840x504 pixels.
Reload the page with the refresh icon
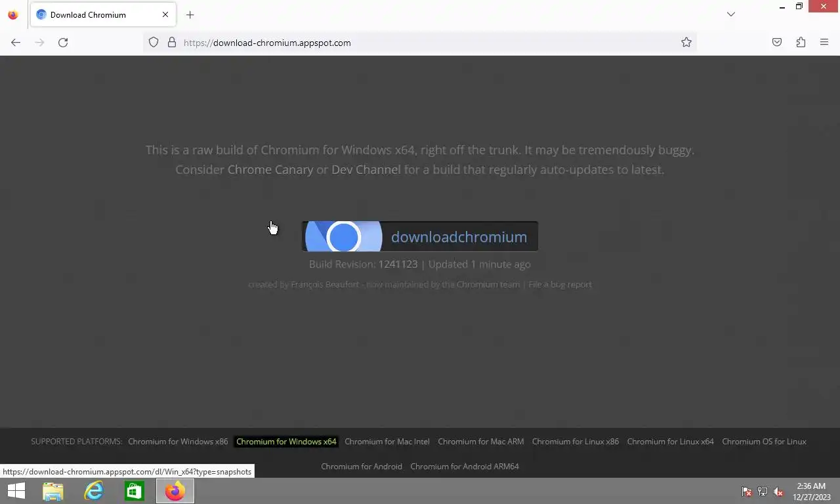click(63, 43)
